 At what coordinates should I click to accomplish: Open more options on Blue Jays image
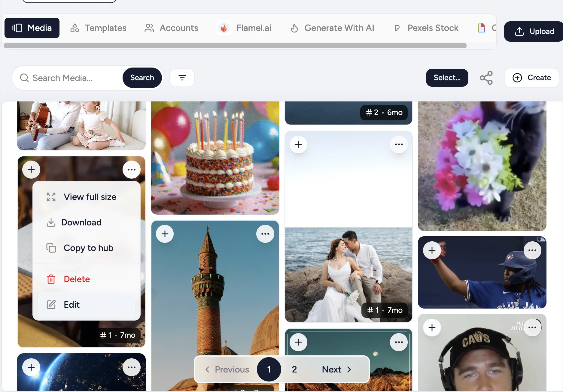pos(532,250)
